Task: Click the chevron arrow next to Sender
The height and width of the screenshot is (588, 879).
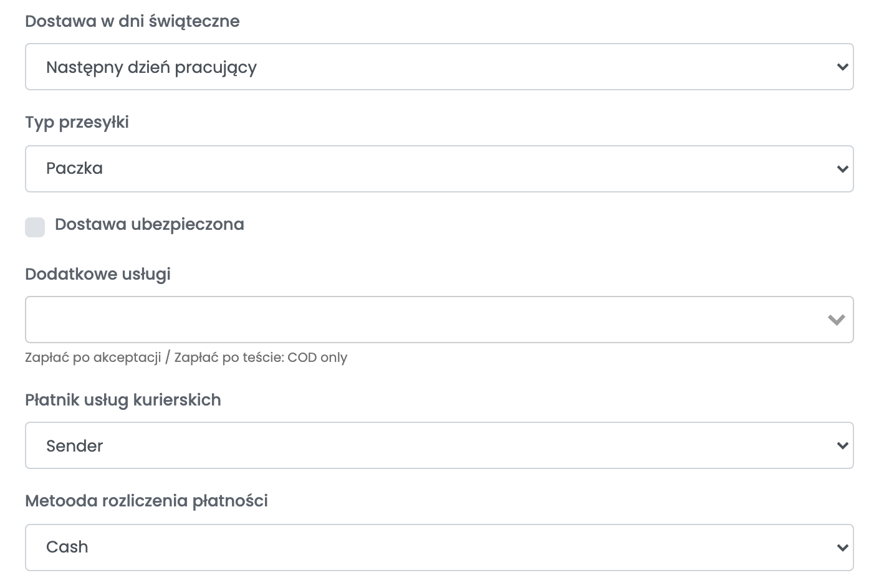Action: 842,445
